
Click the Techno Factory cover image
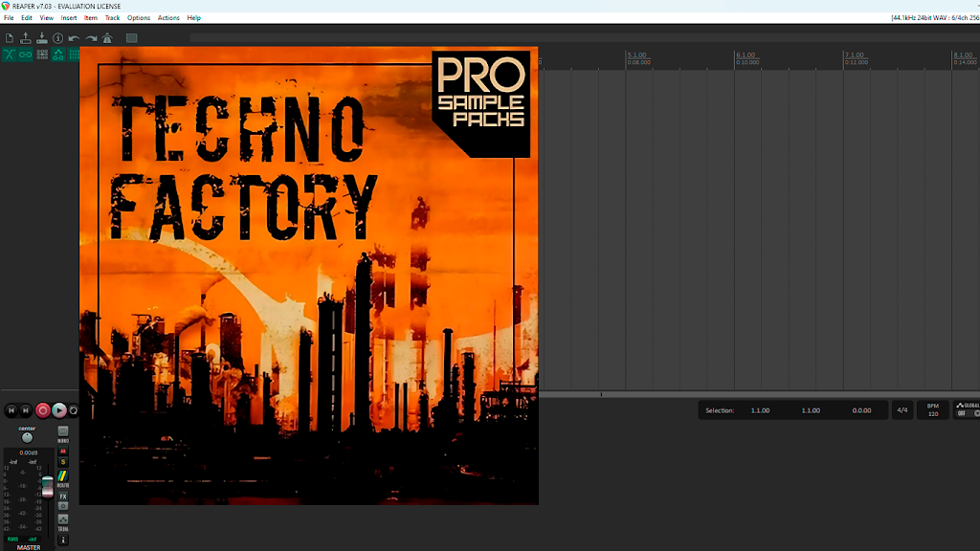click(x=309, y=275)
